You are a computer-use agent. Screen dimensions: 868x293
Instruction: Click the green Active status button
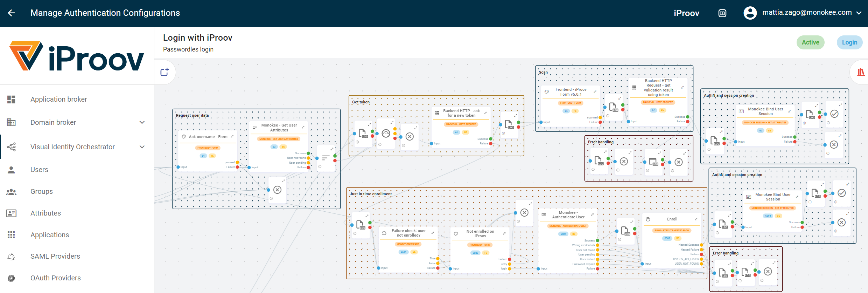[x=811, y=42]
